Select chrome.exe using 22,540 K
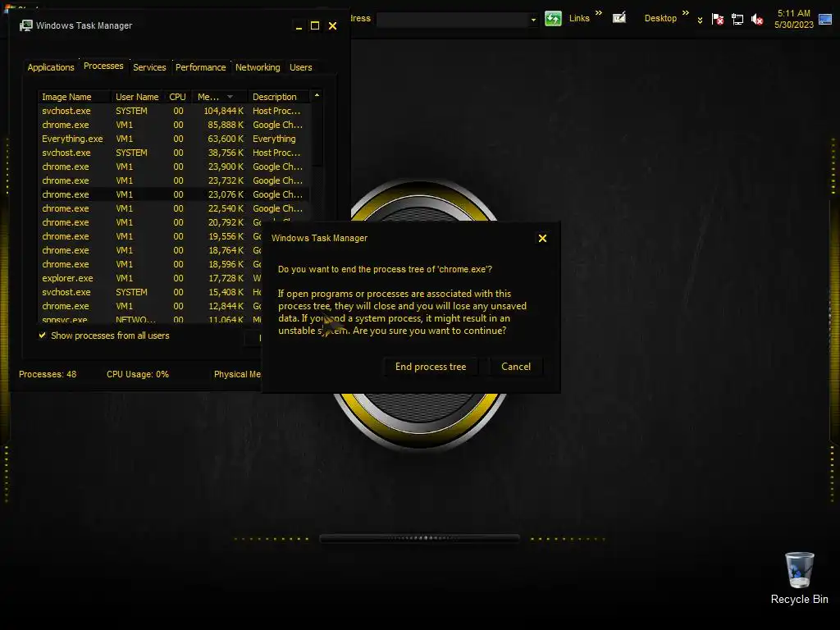Viewport: 840px width, 630px height. (x=174, y=208)
